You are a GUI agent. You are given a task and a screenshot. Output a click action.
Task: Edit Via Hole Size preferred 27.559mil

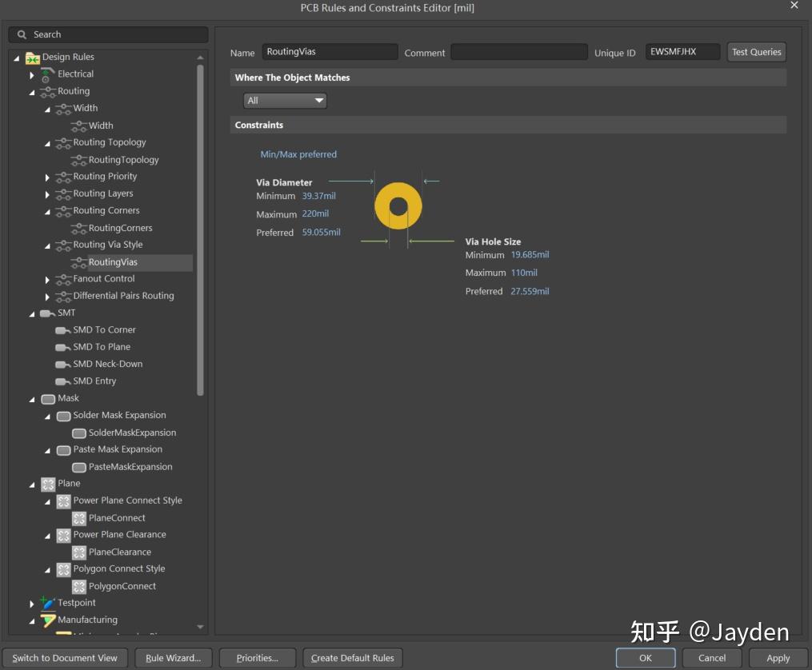(530, 291)
